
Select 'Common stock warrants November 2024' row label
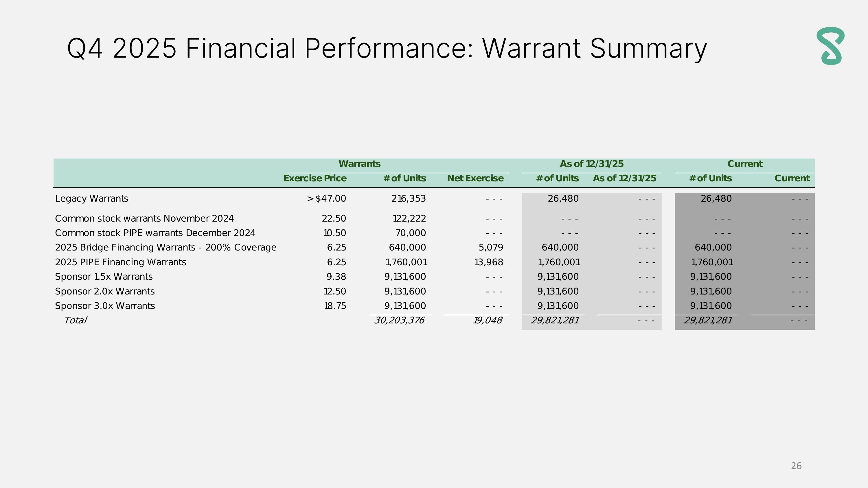[144, 219]
